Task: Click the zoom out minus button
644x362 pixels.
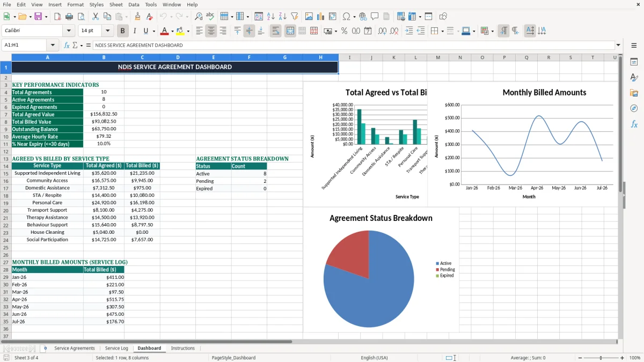Action: pyautogui.click(x=580, y=358)
